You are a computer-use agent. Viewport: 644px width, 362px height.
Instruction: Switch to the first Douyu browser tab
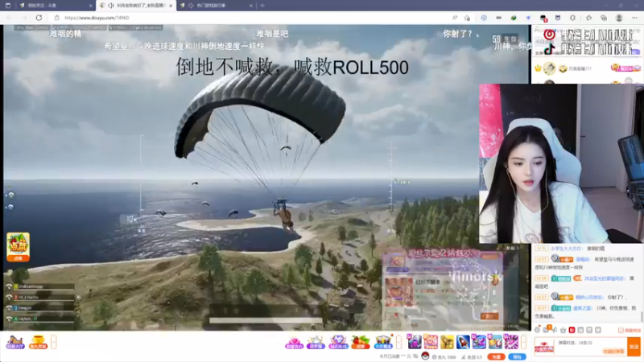click(x=56, y=6)
